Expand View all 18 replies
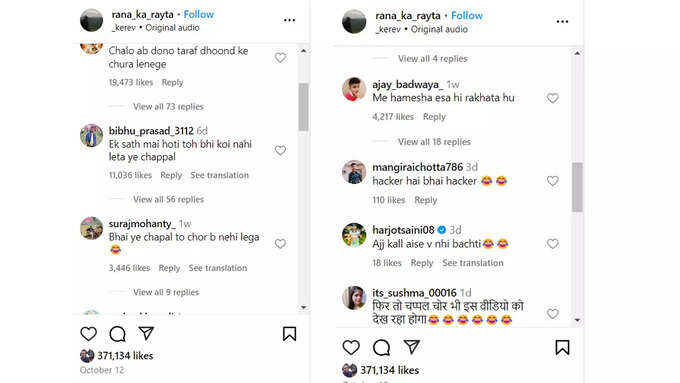Viewport: 680px width, 383px height. click(x=434, y=142)
